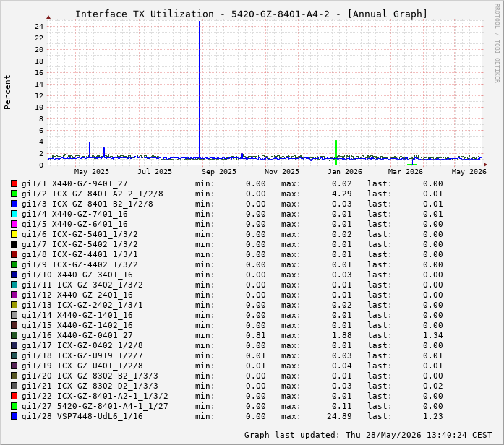Click the swatch for gi1/16 X440-GZ-0401_27
This screenshot has height=445, width=504.
click(x=14, y=335)
